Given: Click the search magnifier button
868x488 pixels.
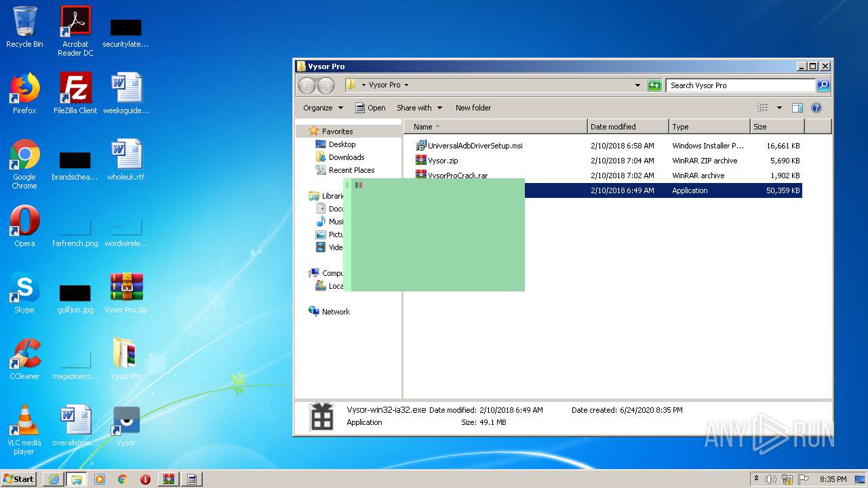Looking at the screenshot, I should tap(823, 85).
